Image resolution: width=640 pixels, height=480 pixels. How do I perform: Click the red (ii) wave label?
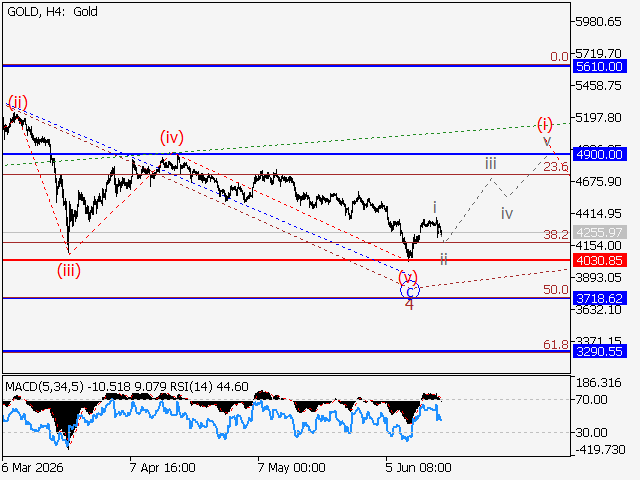[x=18, y=102]
